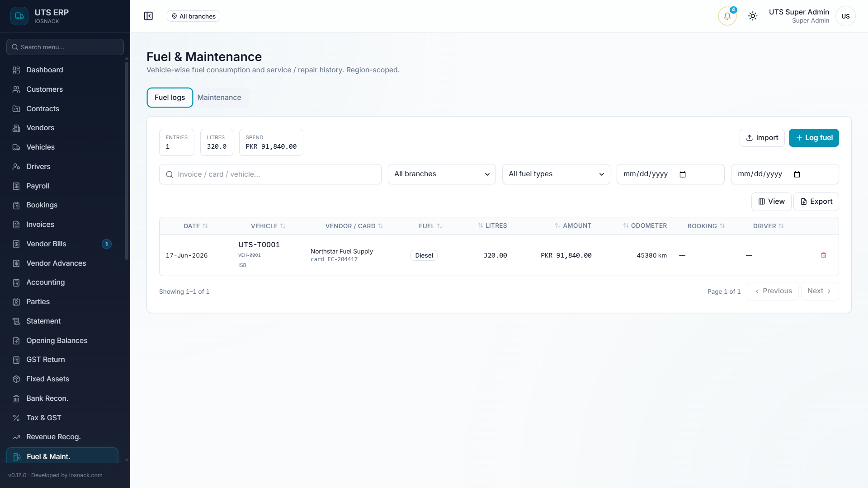Open Opening Balances page
868x488 pixels.
[x=62, y=341]
